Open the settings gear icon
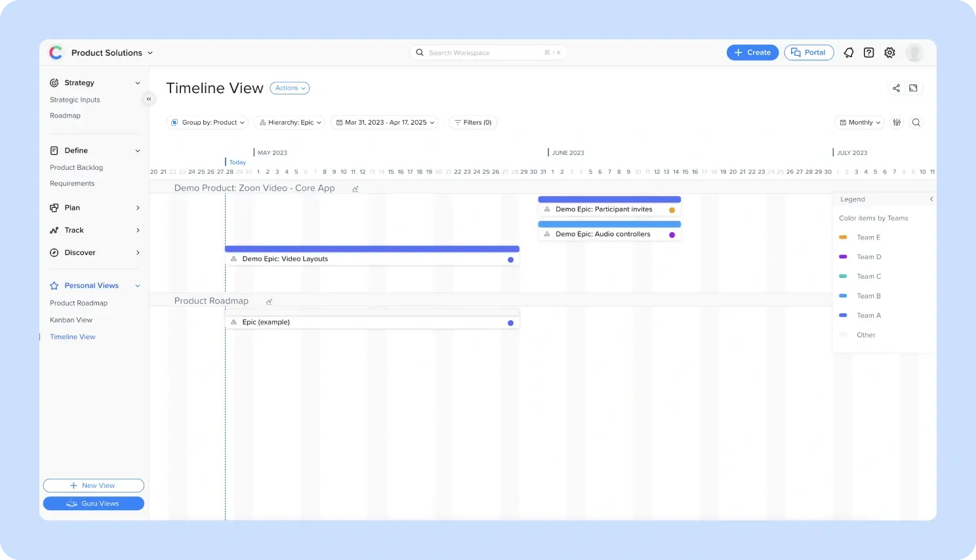 [x=889, y=52]
